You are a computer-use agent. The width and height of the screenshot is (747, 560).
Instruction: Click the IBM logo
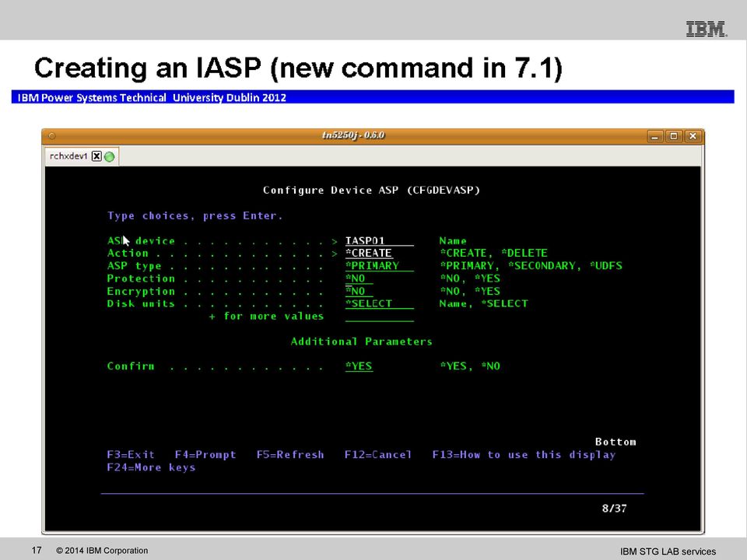click(707, 29)
